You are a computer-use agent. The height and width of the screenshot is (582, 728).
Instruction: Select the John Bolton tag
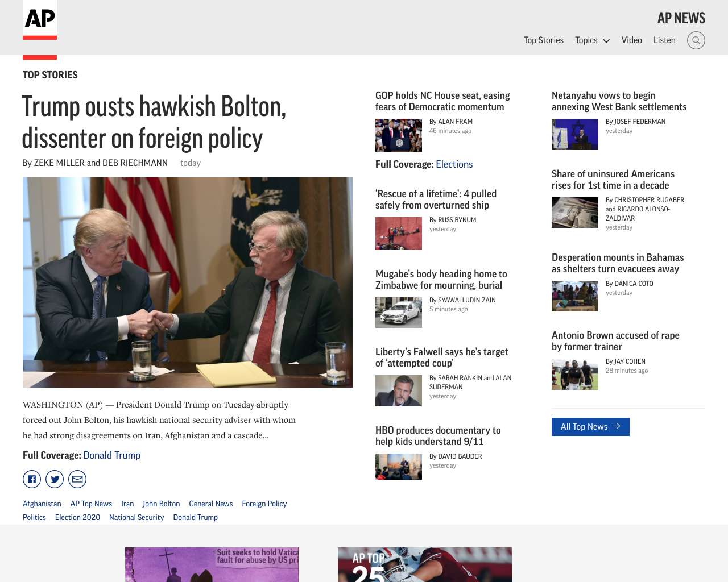(x=161, y=504)
